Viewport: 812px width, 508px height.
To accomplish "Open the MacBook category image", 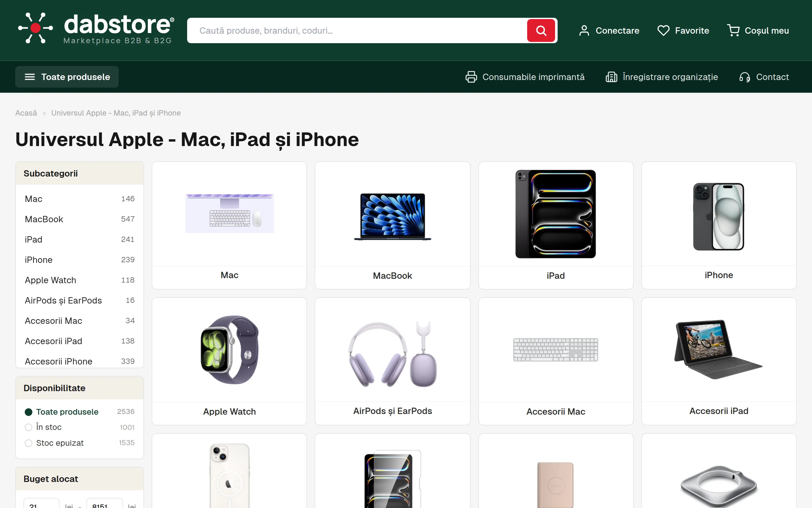I will (x=393, y=217).
